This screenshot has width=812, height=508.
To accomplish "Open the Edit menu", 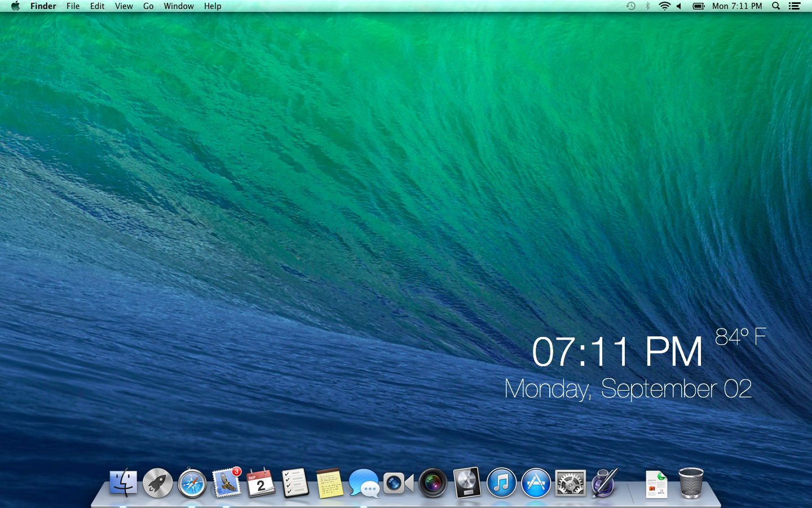I will [x=97, y=6].
